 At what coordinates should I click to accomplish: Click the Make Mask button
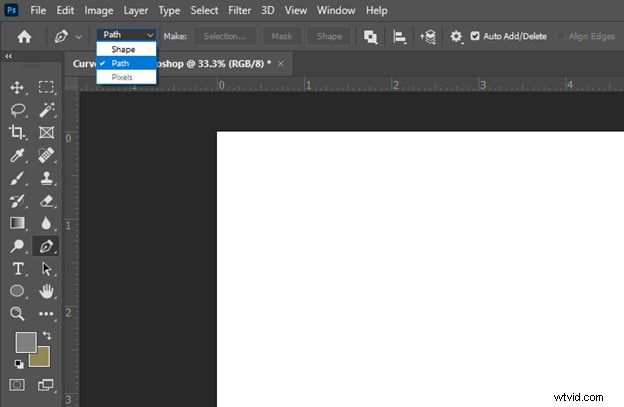click(x=282, y=36)
